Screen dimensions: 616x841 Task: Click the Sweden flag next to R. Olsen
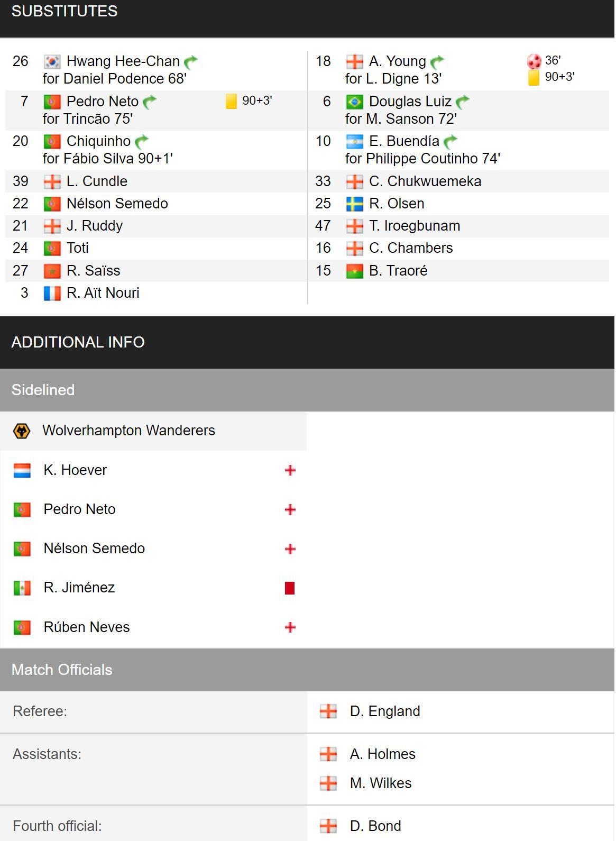click(x=354, y=204)
